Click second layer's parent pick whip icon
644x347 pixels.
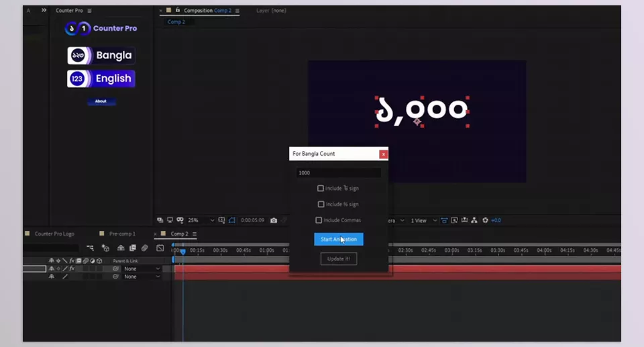click(116, 277)
